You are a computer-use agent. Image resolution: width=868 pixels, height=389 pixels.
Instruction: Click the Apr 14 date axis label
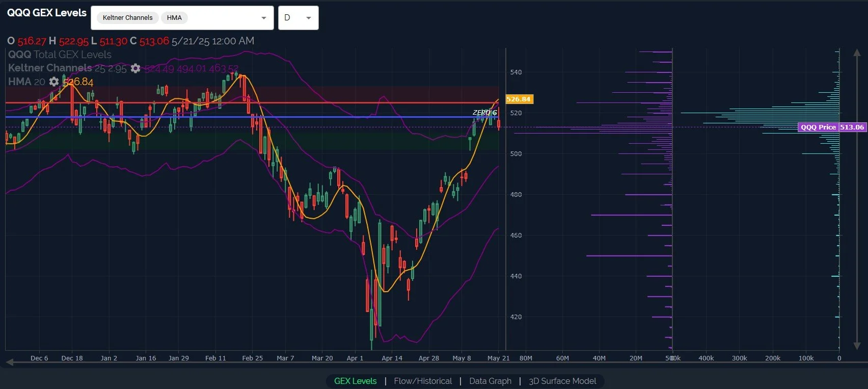(392, 358)
